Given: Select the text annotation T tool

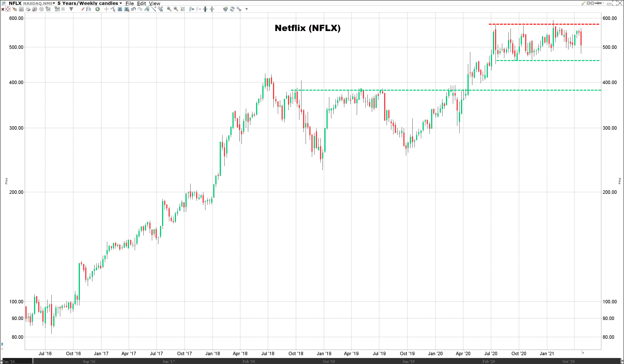Looking at the screenshot, I should pyautogui.click(x=120, y=9).
